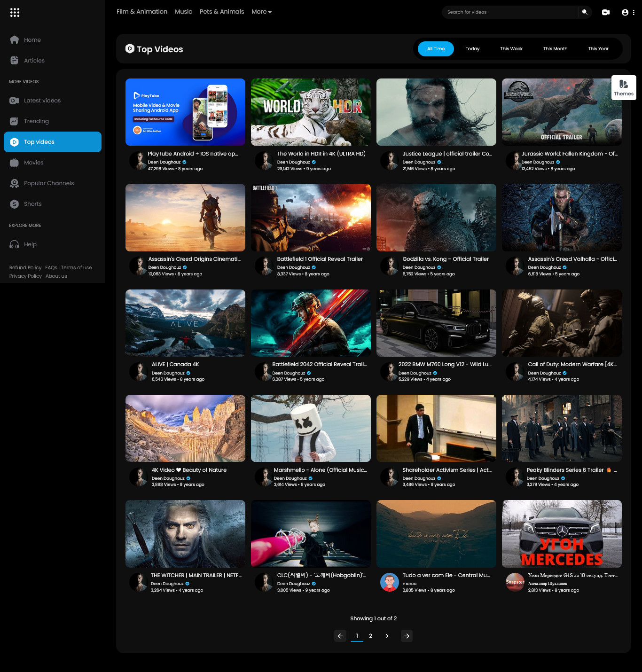Click the Home sidebar icon
The height and width of the screenshot is (672, 642).
pyautogui.click(x=15, y=40)
